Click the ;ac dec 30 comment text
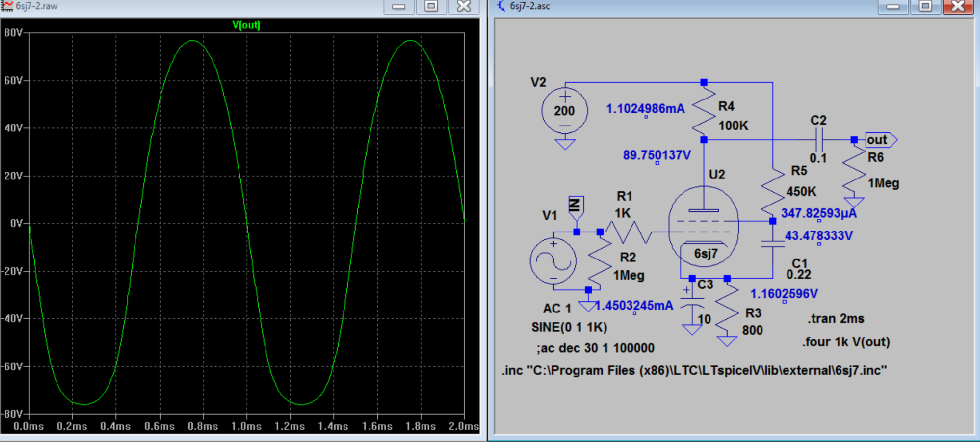The image size is (980, 442). [595, 348]
